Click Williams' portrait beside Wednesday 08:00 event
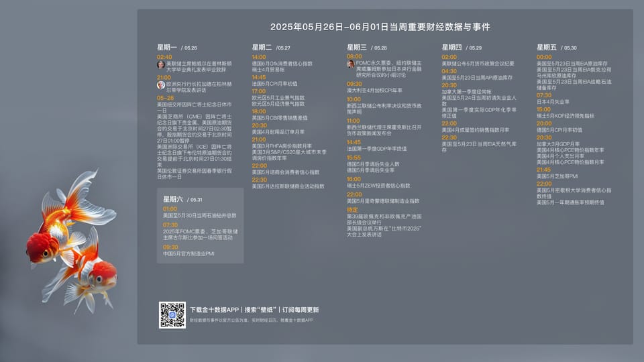This screenshot has width=644, height=362. (x=350, y=64)
